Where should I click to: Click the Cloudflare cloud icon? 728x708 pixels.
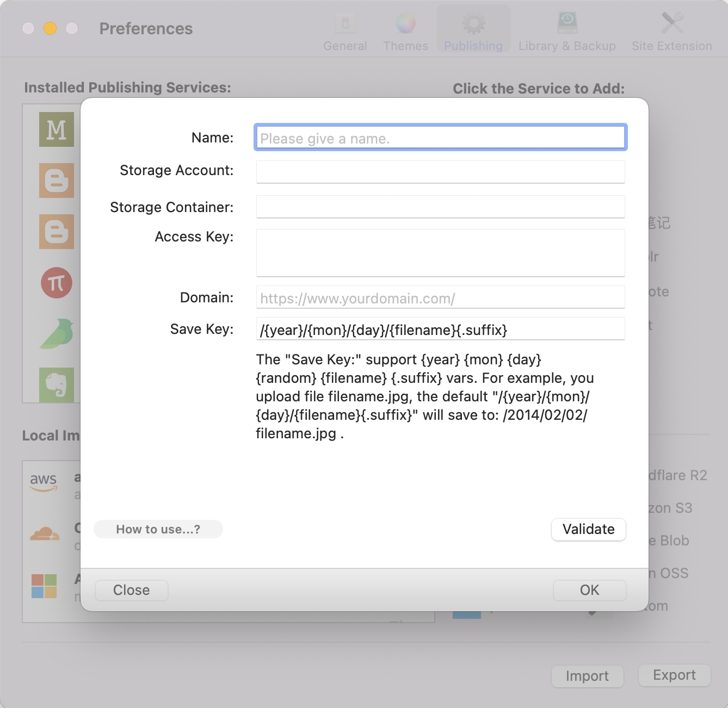pyautogui.click(x=45, y=534)
